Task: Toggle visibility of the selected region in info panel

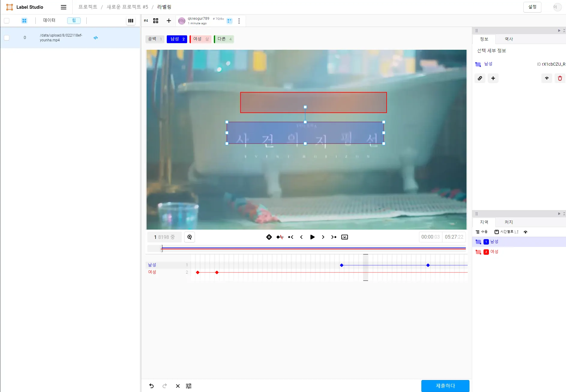Action: (x=547, y=78)
